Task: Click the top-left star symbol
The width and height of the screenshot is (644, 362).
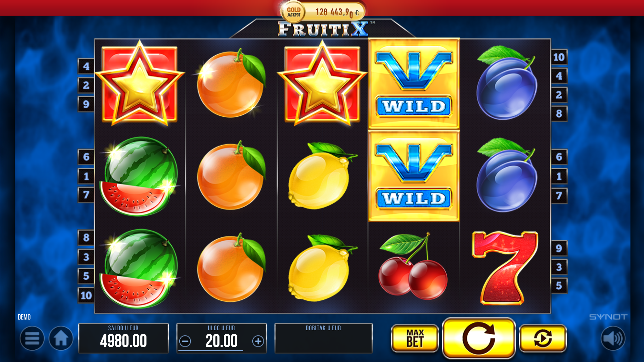Action: (x=139, y=83)
